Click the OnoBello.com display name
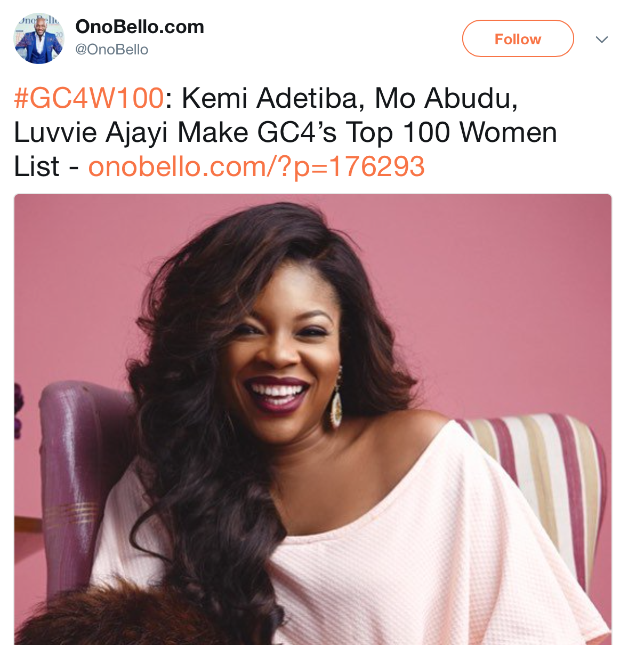This screenshot has width=644, height=645. point(140,27)
